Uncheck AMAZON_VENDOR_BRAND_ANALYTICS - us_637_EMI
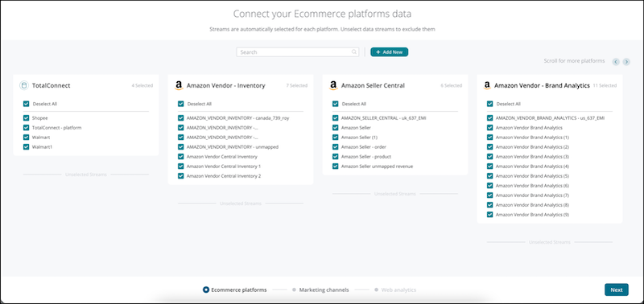Viewport: 644px width, 304px height. tap(489, 117)
